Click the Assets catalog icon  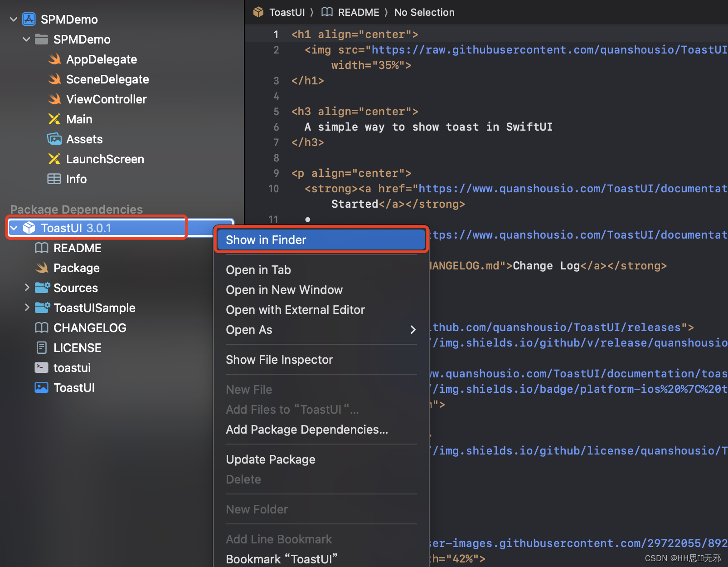[x=54, y=139]
